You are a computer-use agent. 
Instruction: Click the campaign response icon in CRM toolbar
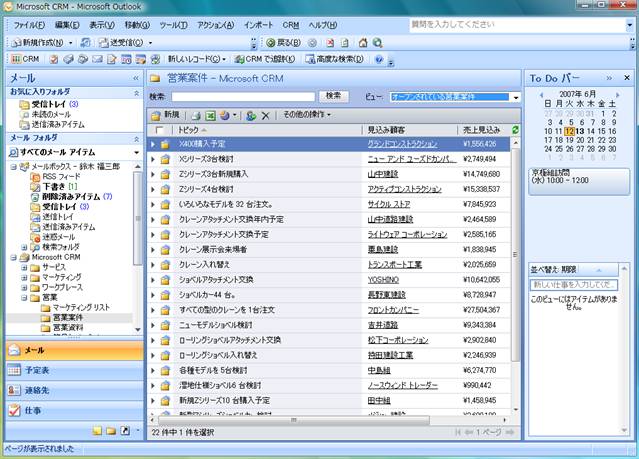pos(155,60)
